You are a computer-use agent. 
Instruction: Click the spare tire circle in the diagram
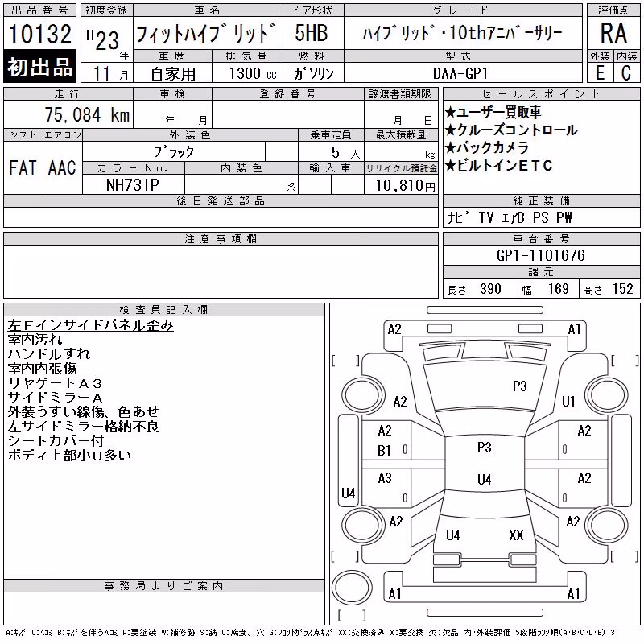pyautogui.click(x=352, y=588)
